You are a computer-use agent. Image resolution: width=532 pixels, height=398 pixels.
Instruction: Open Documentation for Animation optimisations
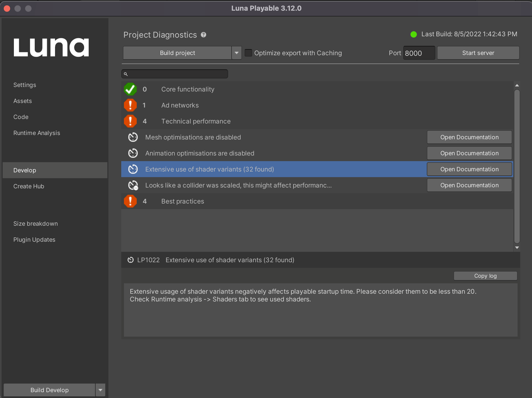[x=469, y=153]
